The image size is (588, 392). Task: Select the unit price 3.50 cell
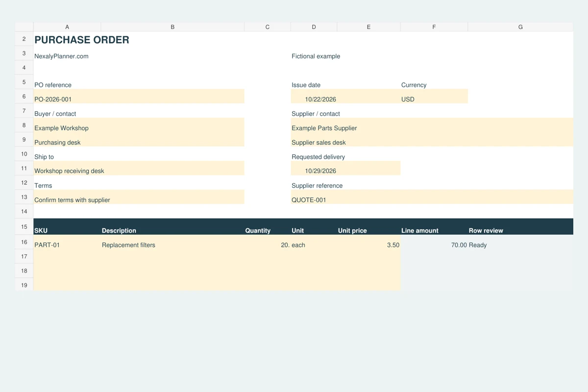click(x=368, y=242)
